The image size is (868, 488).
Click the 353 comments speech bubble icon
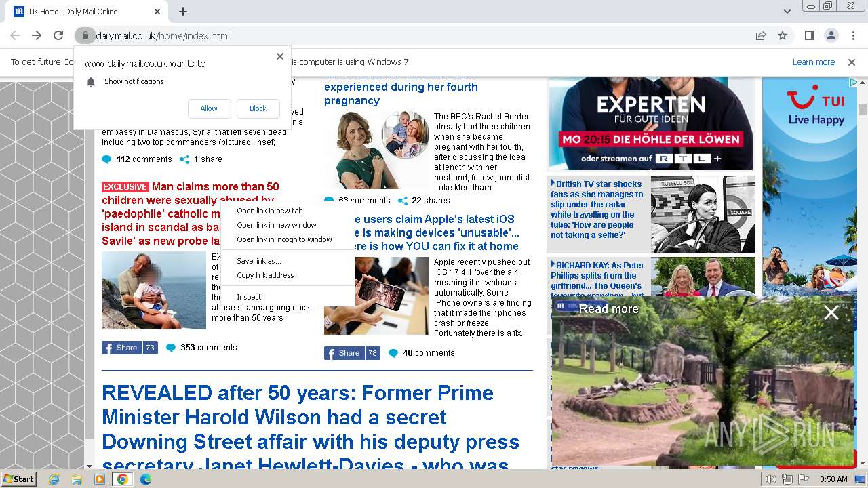click(x=171, y=348)
